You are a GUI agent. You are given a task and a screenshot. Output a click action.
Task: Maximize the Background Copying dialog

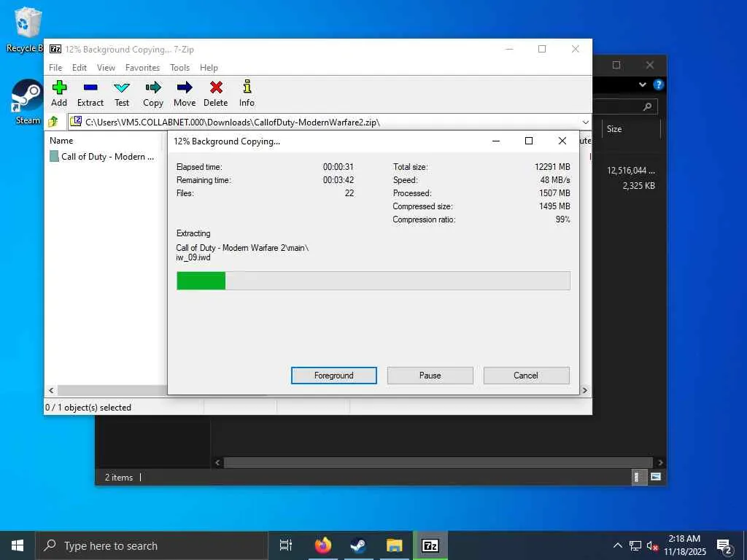click(529, 141)
